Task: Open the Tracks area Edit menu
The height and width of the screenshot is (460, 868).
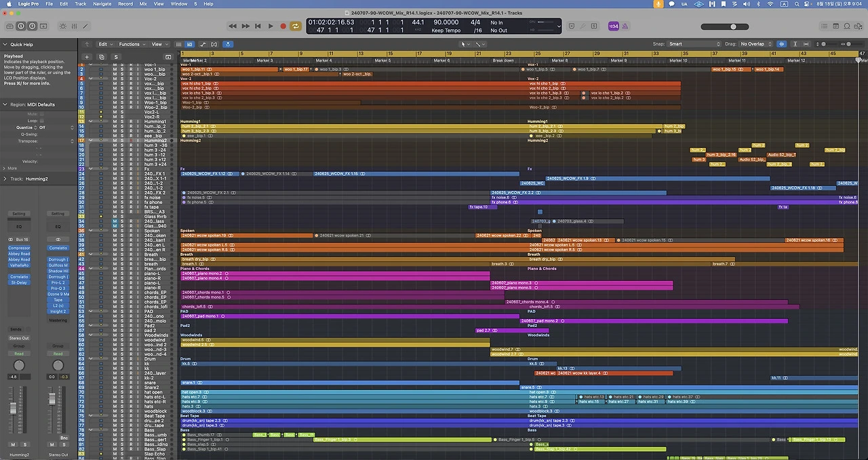Action: (x=104, y=44)
